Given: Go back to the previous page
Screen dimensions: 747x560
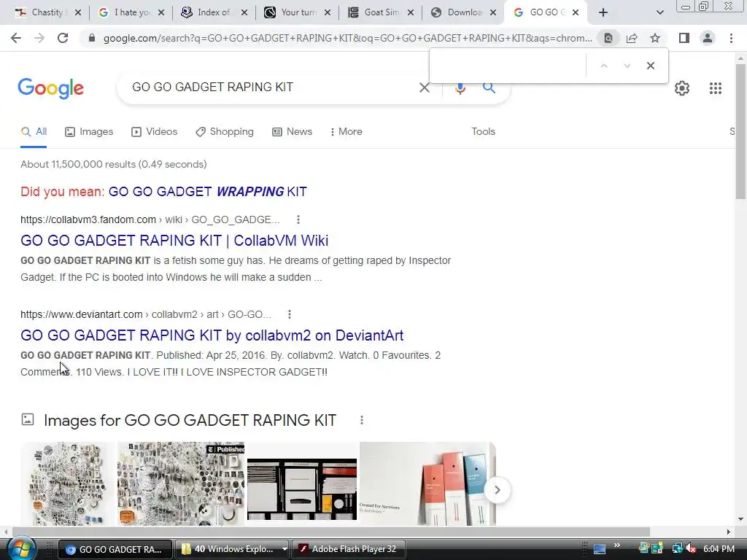Looking at the screenshot, I should coord(16,38).
